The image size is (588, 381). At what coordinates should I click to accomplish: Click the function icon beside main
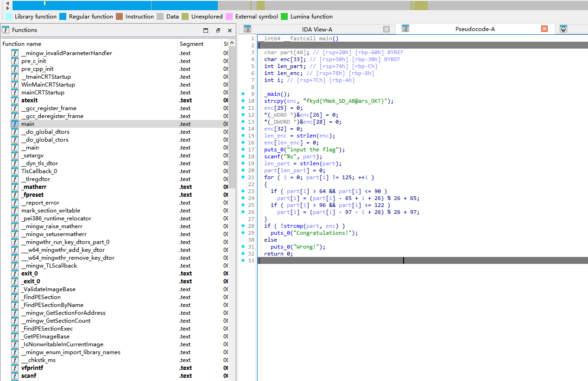pos(14,124)
